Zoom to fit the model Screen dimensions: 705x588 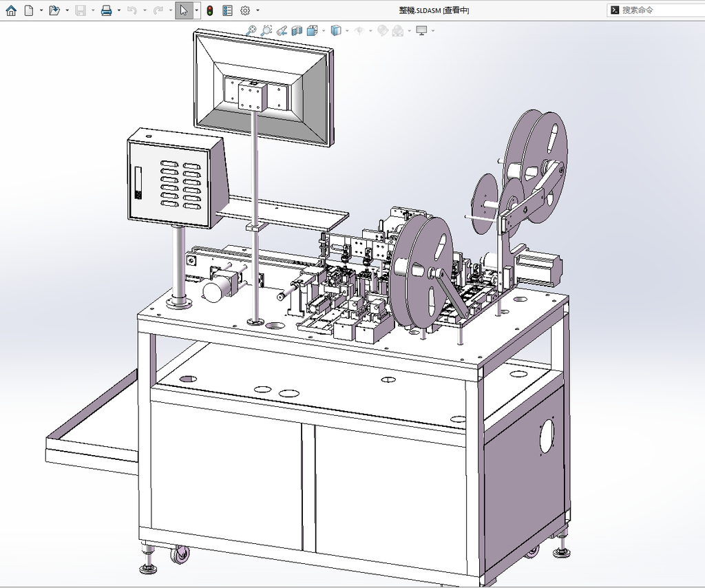[x=251, y=30]
